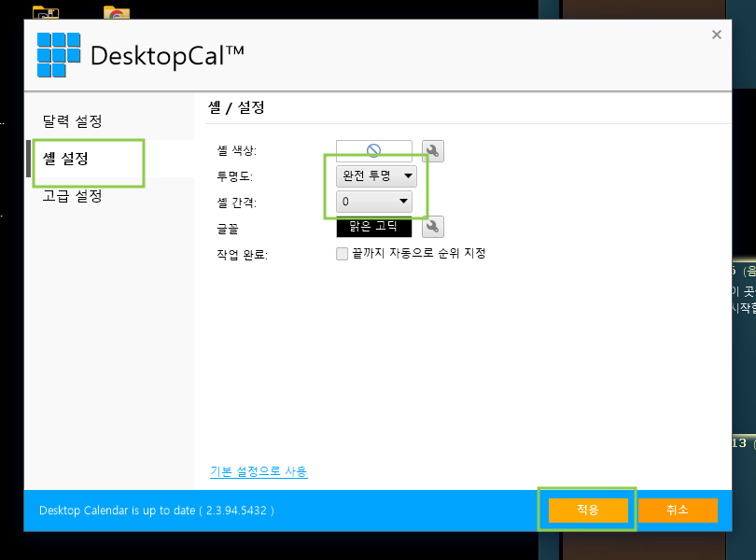
Task: Click the 취소 cancel button
Action: 678,510
